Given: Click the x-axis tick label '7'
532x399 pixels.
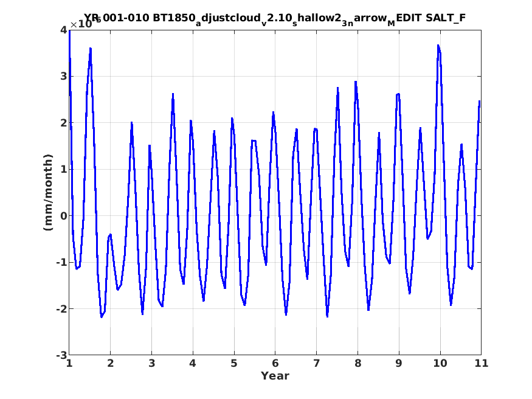Looking at the screenshot, I should pos(316,363).
